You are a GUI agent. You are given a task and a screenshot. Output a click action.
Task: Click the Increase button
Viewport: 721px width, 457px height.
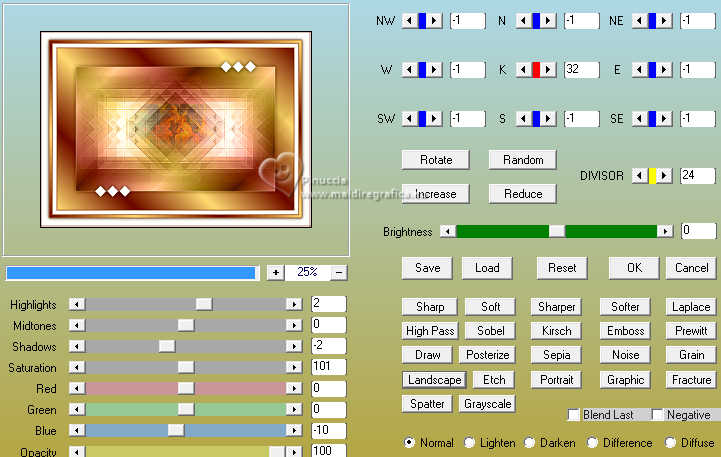(435, 194)
